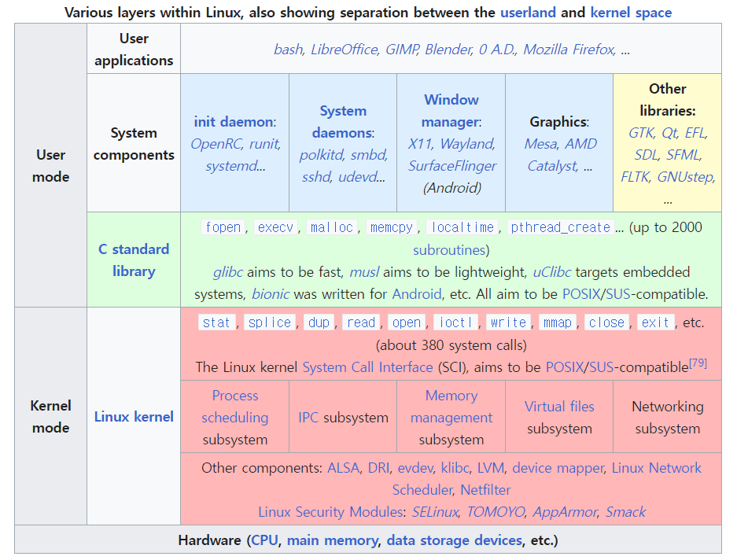Click the Linux kernel row header link
The height and width of the screenshot is (560, 737).
point(134,417)
